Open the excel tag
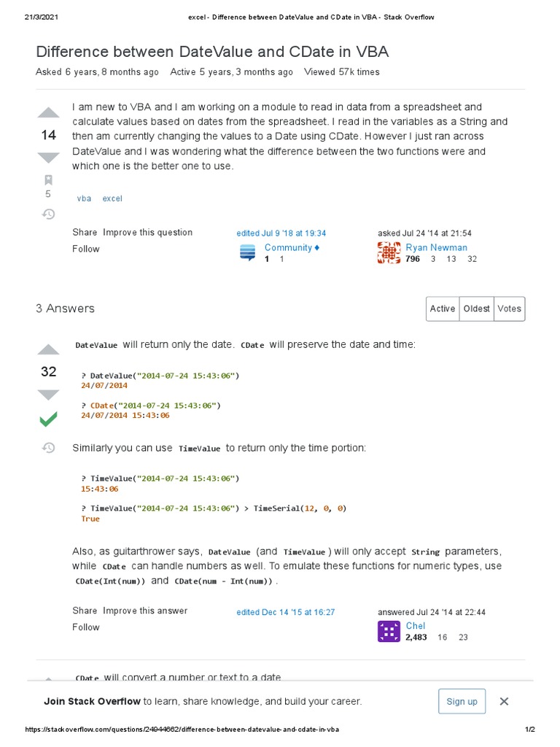Image resolution: width=560 pixels, height=747 pixels. click(x=112, y=198)
